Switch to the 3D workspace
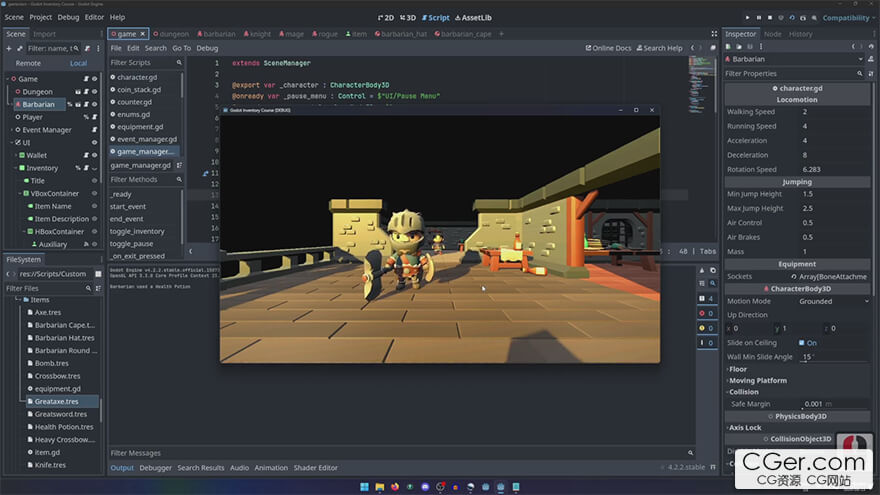 (408, 18)
